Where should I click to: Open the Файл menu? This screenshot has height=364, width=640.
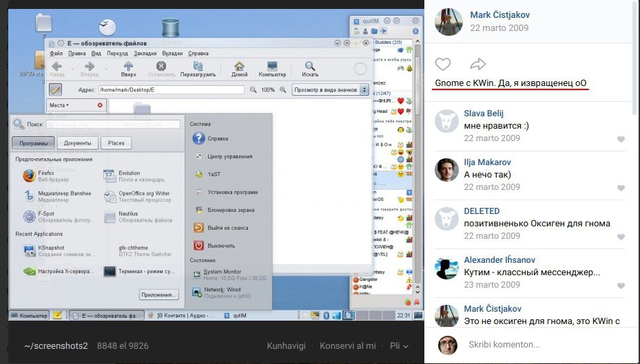click(56, 54)
